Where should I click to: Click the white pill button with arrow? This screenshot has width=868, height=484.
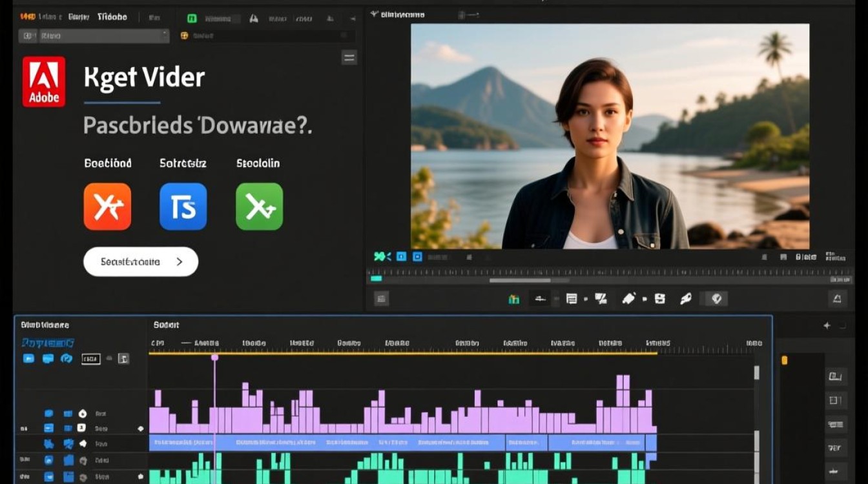[x=141, y=262]
